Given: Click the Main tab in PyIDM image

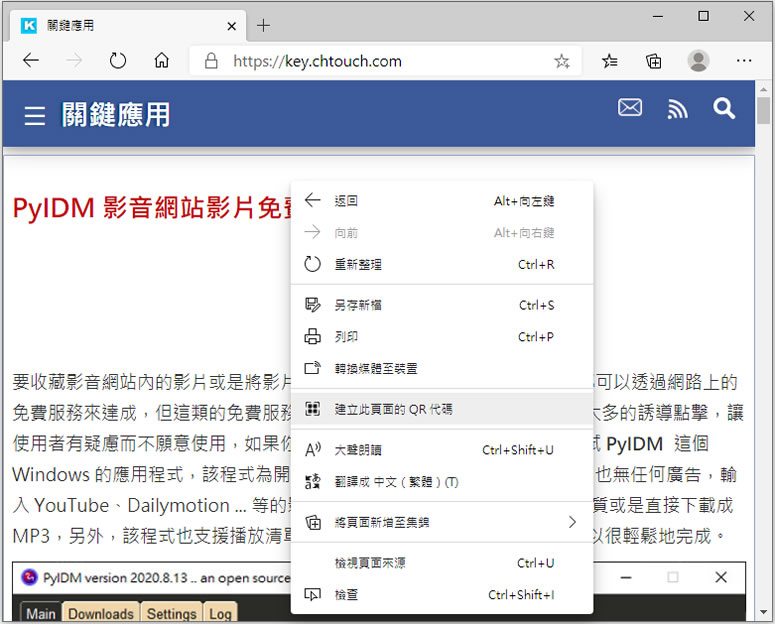Looking at the screenshot, I should [x=41, y=613].
